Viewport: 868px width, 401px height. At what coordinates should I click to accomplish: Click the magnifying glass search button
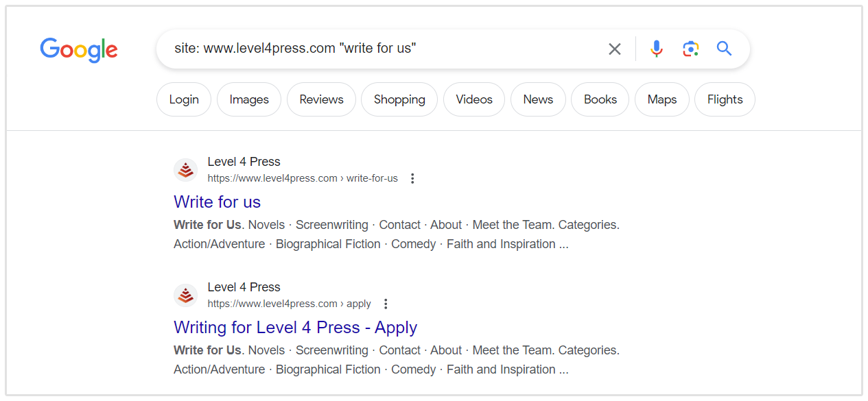[x=724, y=49]
